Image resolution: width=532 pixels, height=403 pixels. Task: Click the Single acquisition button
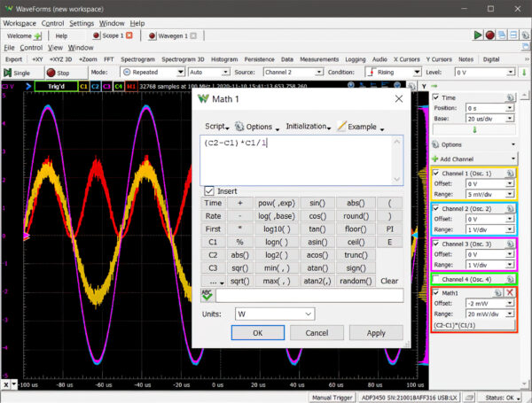(18, 72)
